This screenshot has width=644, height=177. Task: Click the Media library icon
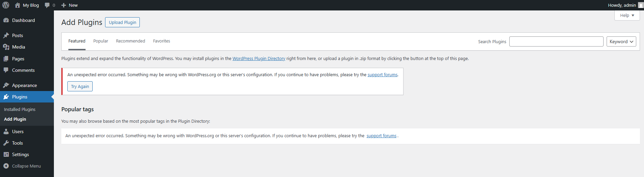(x=6, y=47)
